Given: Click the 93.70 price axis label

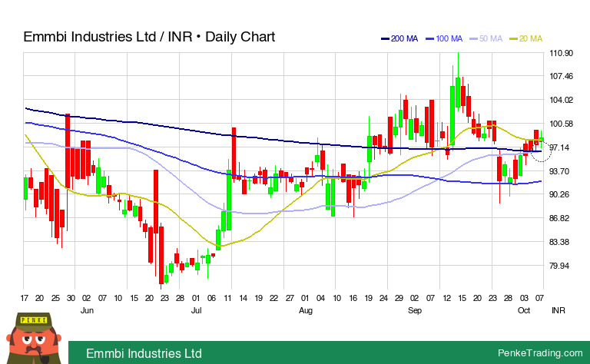Looking at the screenshot, I should (x=559, y=171).
